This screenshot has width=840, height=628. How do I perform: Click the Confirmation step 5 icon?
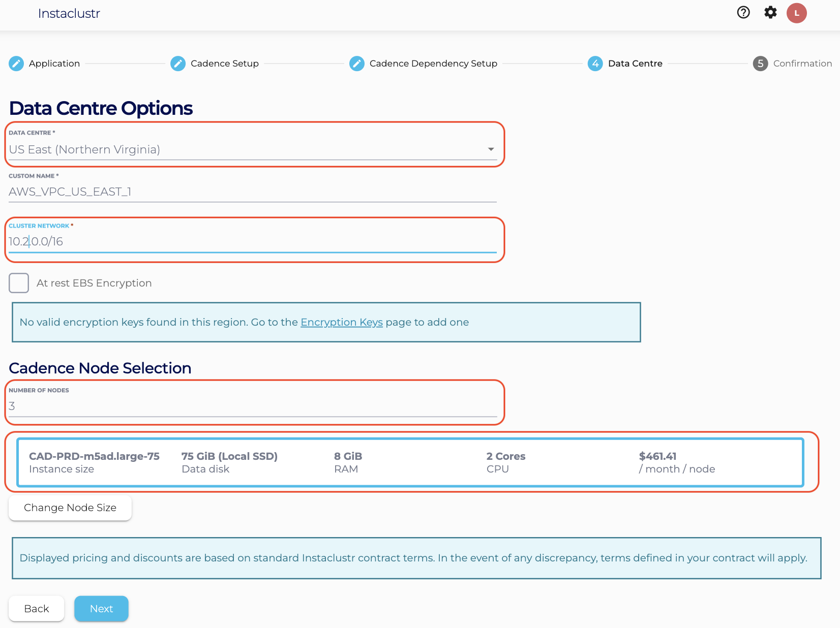[760, 64]
